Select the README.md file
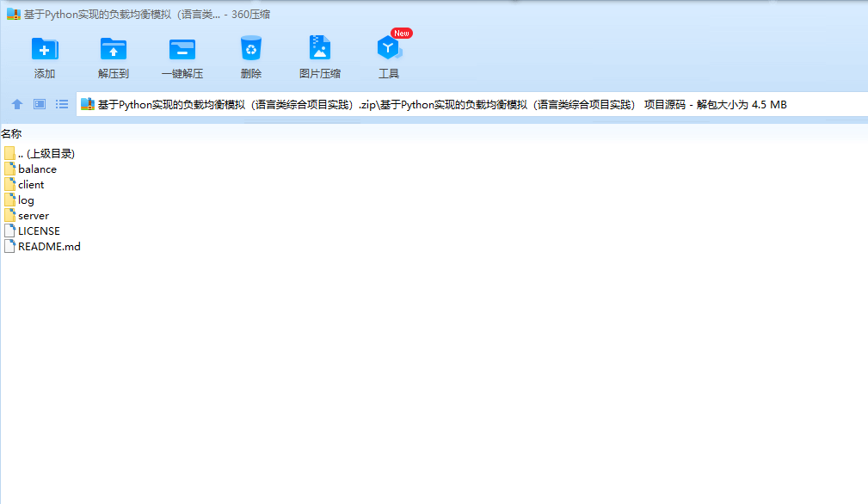This screenshot has width=868, height=504. (42, 246)
